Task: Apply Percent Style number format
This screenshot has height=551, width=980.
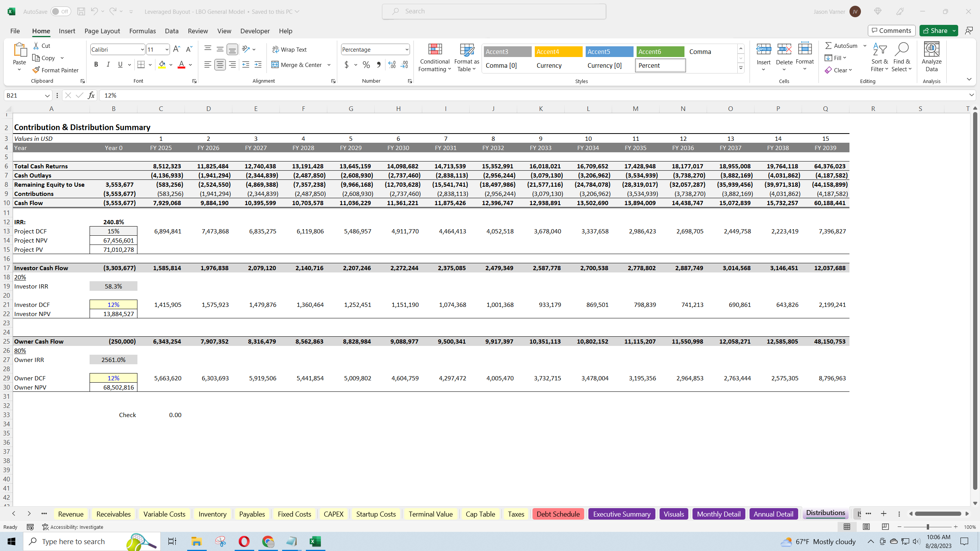Action: tap(366, 65)
